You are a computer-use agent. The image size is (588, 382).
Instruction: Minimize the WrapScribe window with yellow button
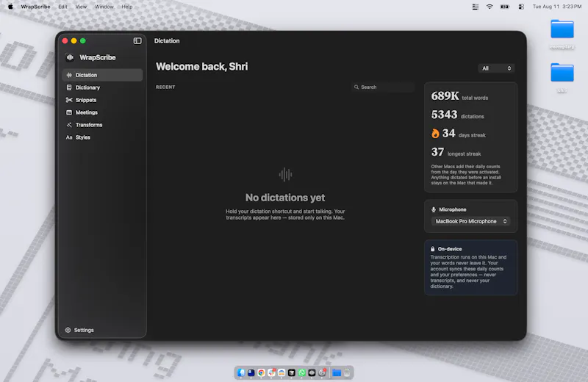[x=74, y=41]
